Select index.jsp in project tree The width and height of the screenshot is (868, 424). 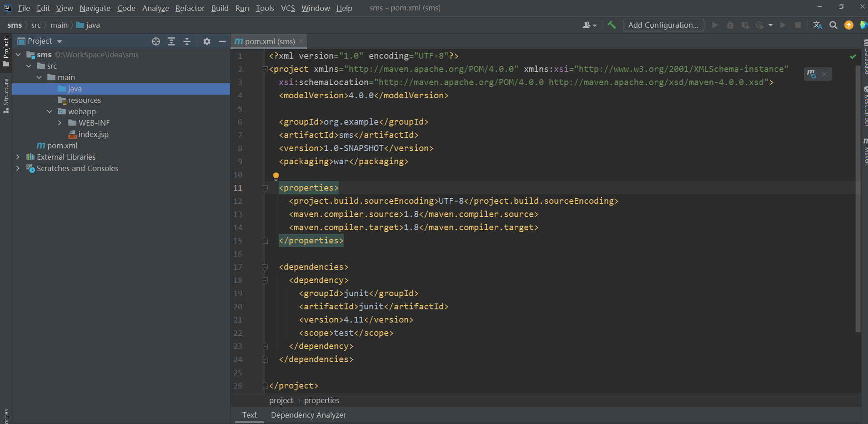coord(93,134)
